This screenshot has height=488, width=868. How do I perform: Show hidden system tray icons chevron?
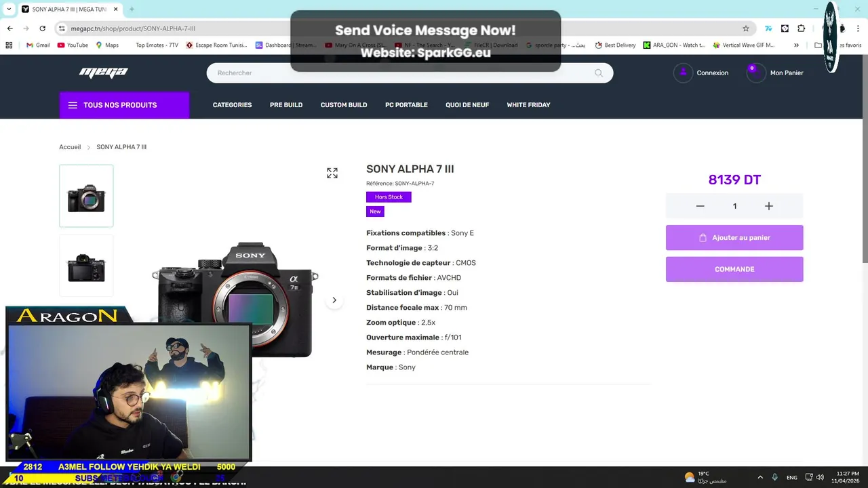pyautogui.click(x=760, y=477)
